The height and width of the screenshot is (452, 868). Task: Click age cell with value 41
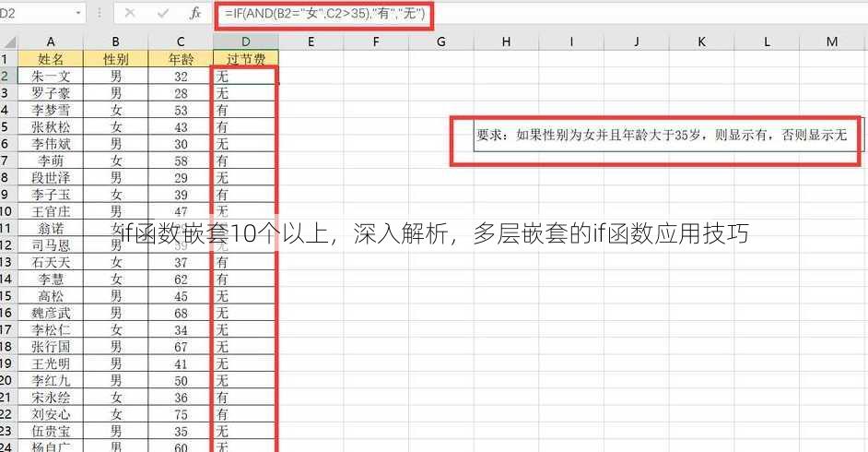pos(181,363)
